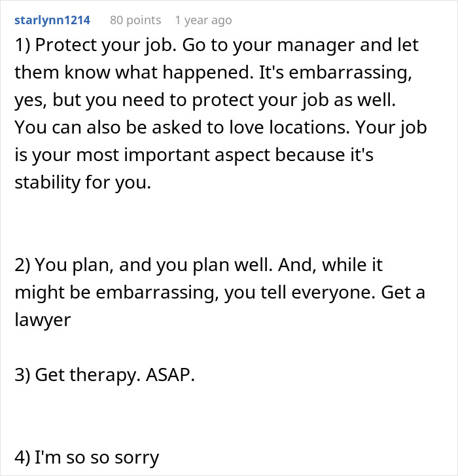Click the word 'therapy' in point three
Screen dimensions: 458x476
tap(105, 375)
